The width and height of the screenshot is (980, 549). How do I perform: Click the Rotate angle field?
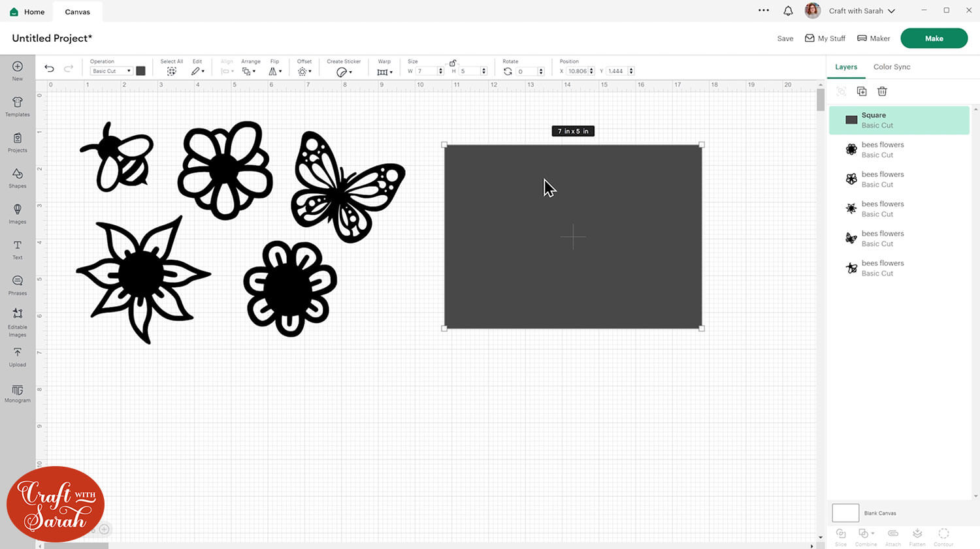tap(527, 71)
